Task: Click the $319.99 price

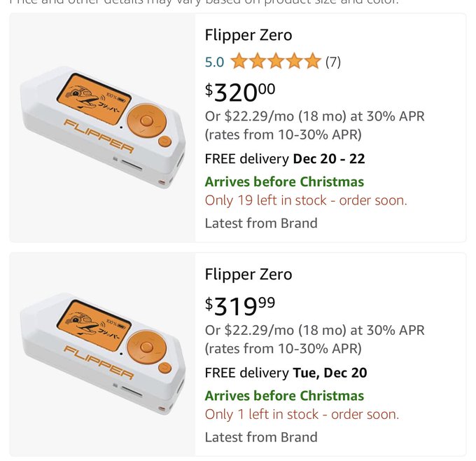Action: [240, 305]
